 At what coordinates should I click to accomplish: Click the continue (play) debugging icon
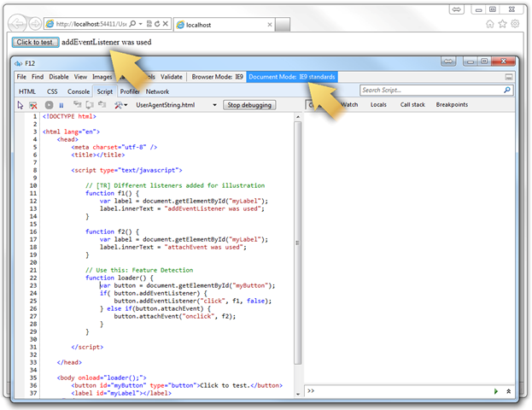pos(50,105)
